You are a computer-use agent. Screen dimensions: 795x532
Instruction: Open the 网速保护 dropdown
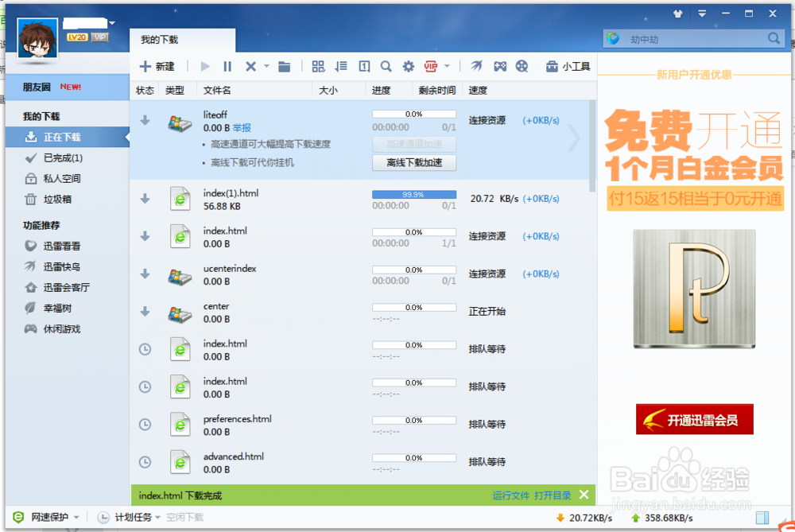point(46,518)
